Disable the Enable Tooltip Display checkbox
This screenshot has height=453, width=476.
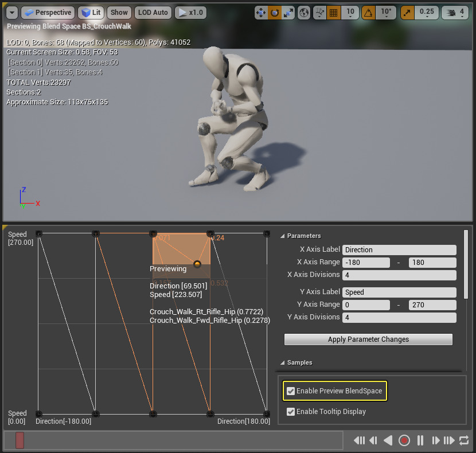(x=291, y=412)
